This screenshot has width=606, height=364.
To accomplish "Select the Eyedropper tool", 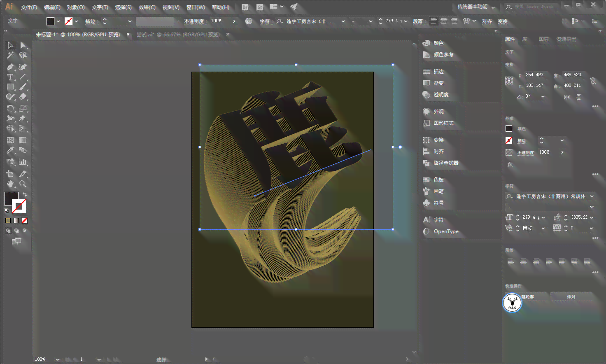I will point(10,151).
